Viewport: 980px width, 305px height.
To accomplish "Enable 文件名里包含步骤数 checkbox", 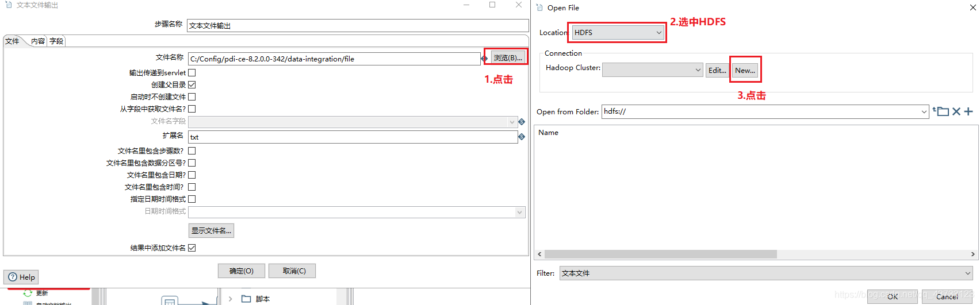I will coord(192,151).
